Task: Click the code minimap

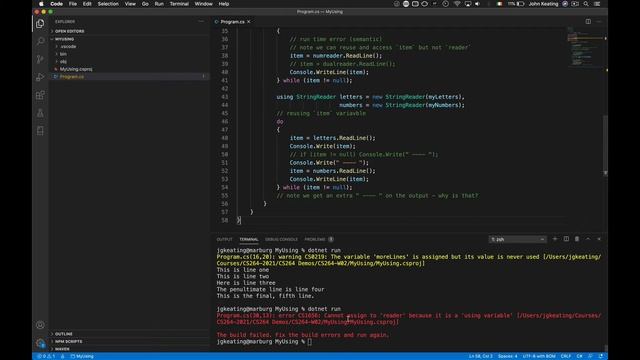Action: point(585,47)
